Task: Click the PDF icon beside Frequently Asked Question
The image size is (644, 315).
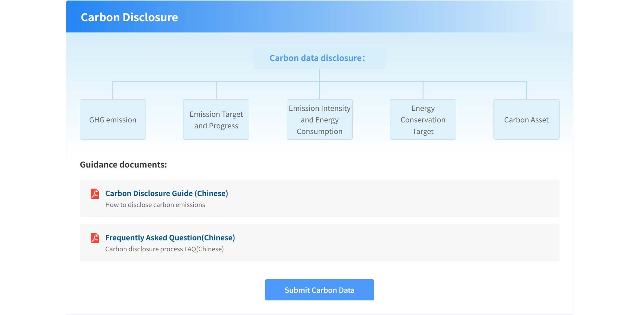Action: click(x=95, y=238)
